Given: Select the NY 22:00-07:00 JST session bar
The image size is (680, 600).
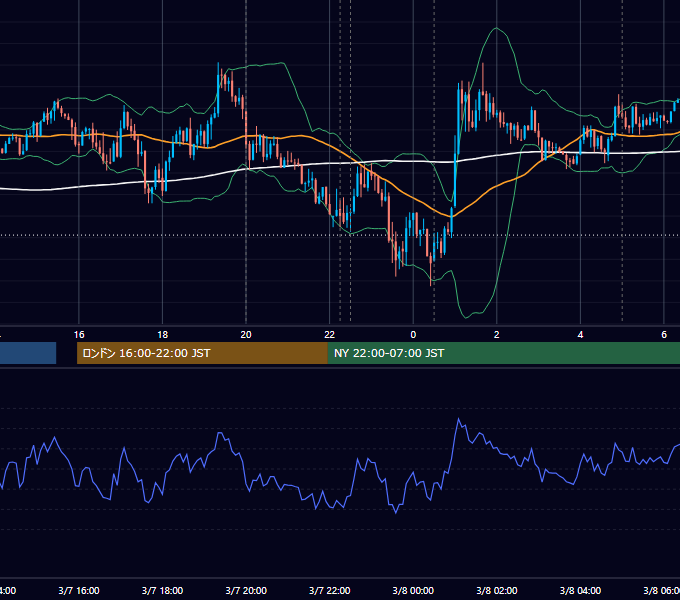Looking at the screenshot, I should click(503, 353).
